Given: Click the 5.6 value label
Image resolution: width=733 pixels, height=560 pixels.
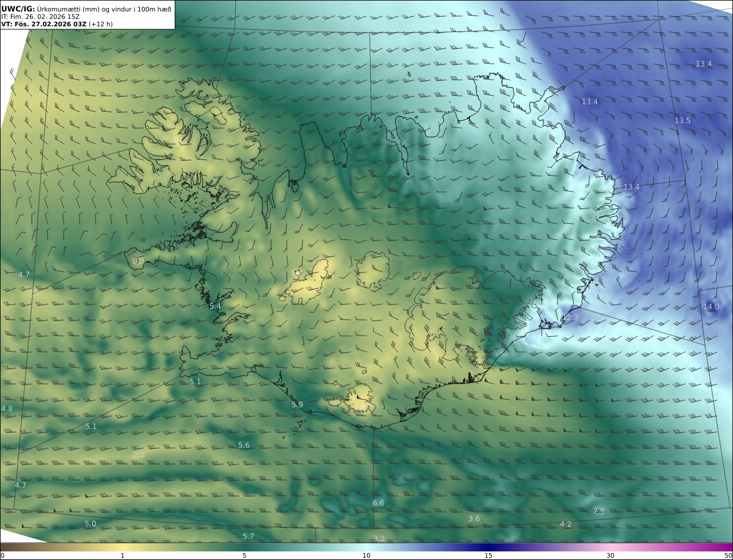Looking at the screenshot, I should (244, 445).
